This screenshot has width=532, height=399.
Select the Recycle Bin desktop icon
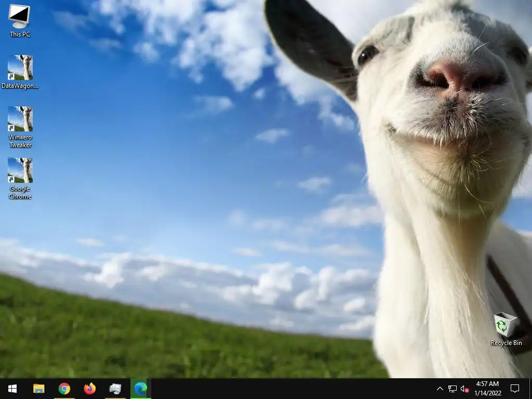[506, 329]
